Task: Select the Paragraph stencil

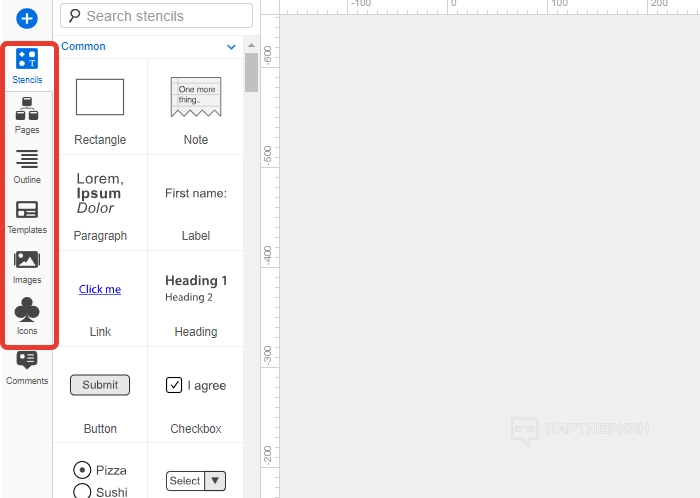Action: tap(100, 203)
